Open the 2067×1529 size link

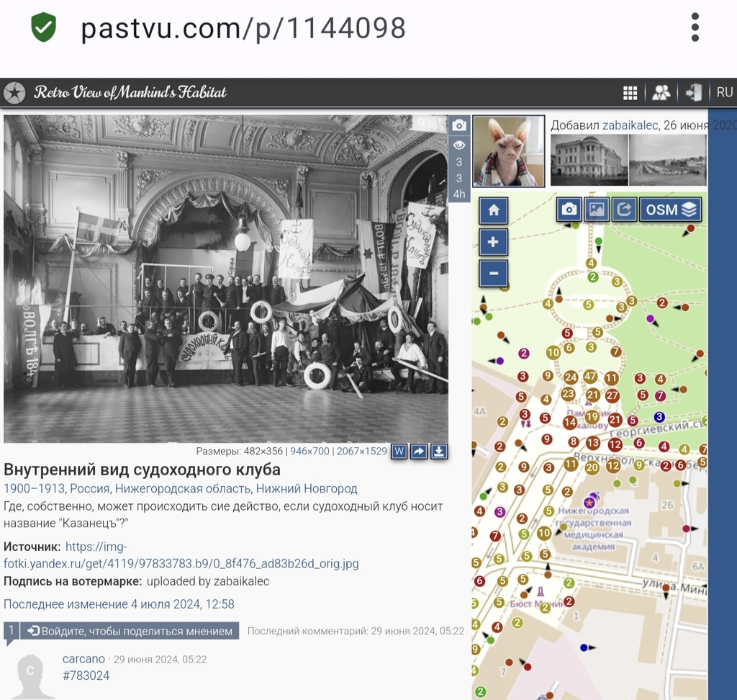tap(360, 452)
